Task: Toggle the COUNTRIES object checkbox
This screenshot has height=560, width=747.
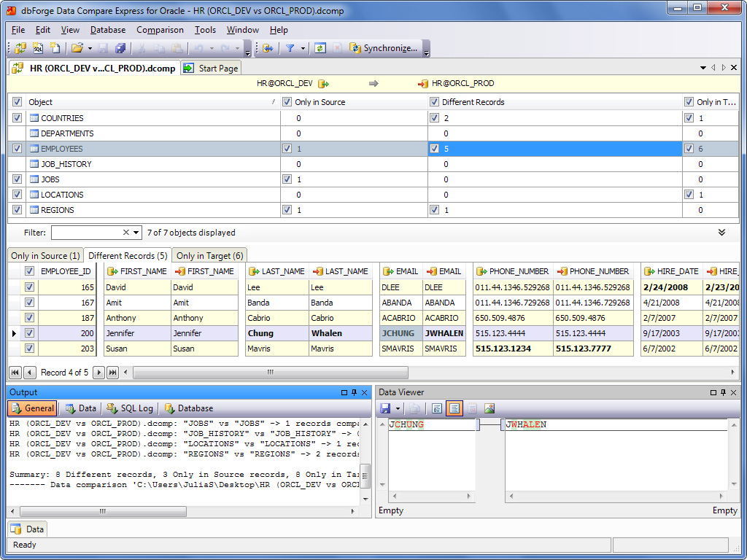Action: click(18, 117)
